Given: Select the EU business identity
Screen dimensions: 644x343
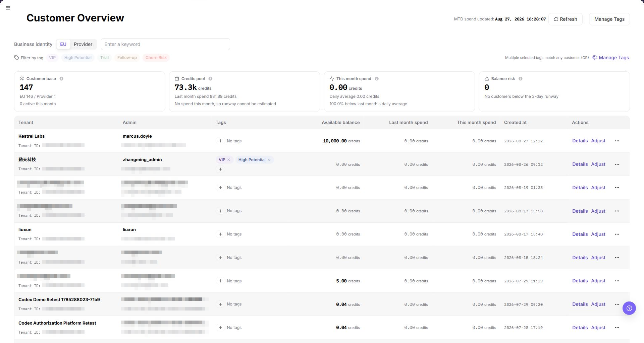Looking at the screenshot, I should tap(63, 44).
